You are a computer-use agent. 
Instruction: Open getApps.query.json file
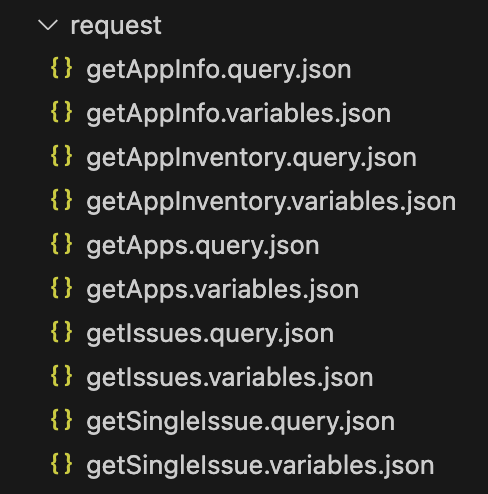203,247
